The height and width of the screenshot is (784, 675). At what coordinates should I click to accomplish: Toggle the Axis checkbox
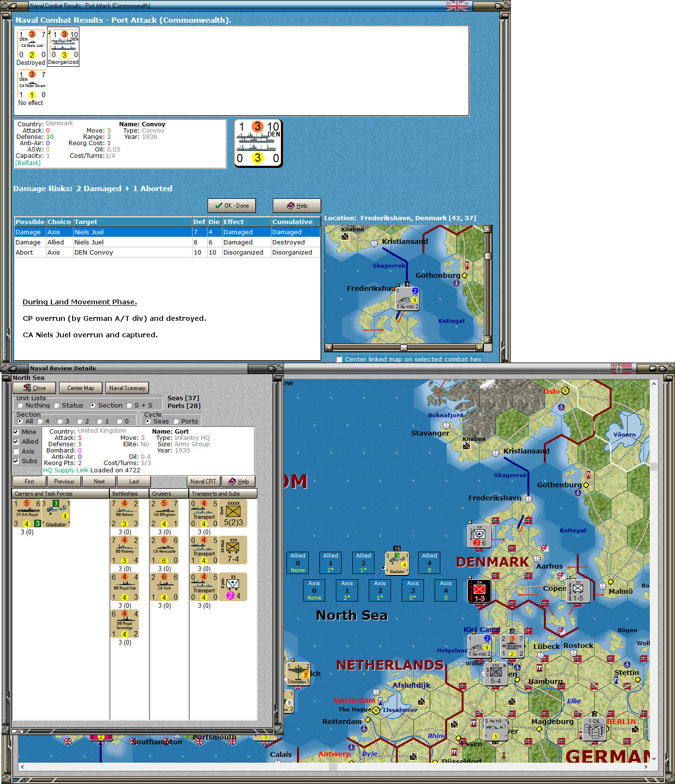[x=16, y=451]
